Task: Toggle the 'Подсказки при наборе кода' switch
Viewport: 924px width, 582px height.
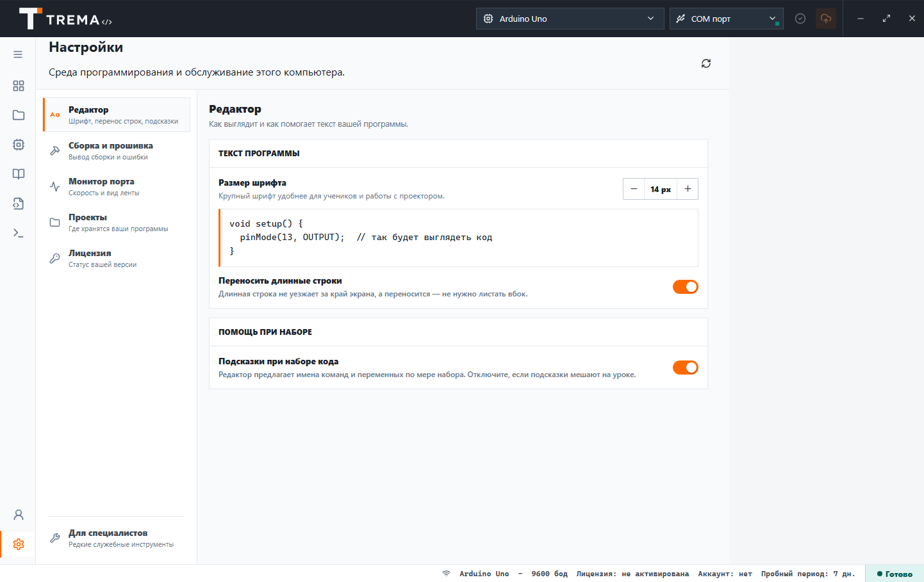Action: point(685,368)
